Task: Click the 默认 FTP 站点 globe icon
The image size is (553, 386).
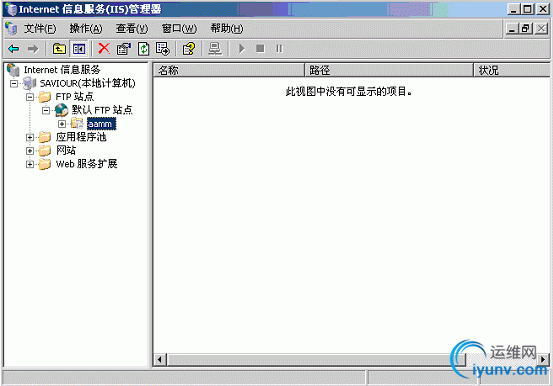Action: point(61,110)
